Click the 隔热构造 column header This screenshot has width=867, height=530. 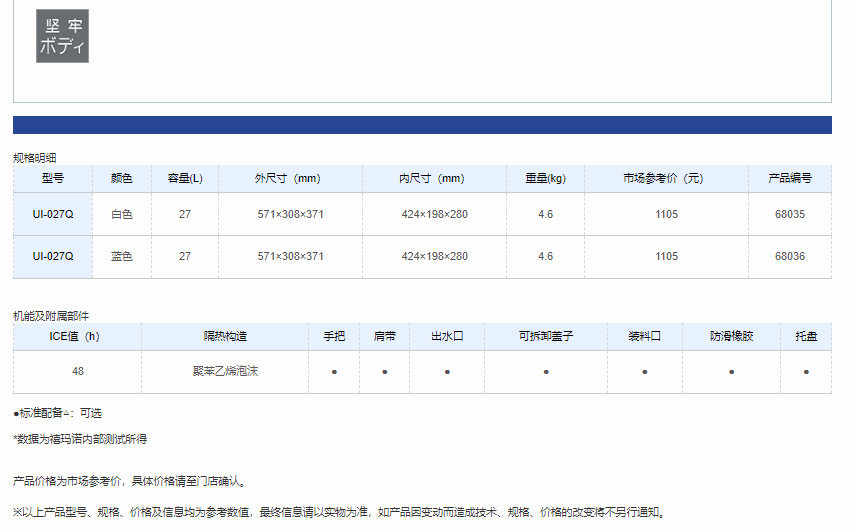225,337
